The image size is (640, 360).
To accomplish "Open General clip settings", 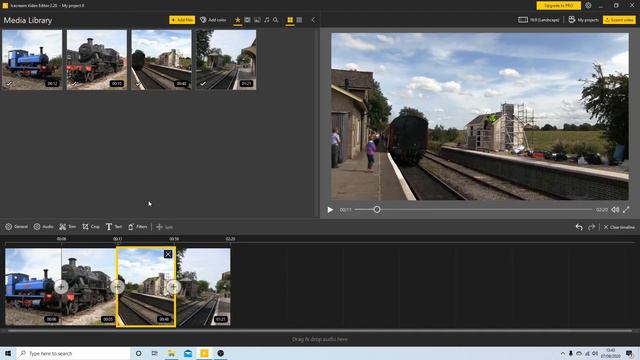I will click(x=16, y=227).
